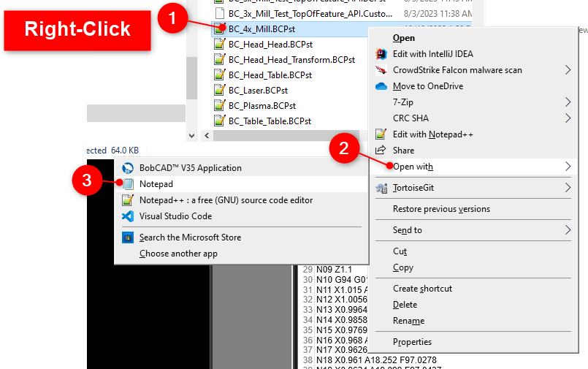
Task: Click the horizontal scrollbar left arrow
Action: [207, 136]
